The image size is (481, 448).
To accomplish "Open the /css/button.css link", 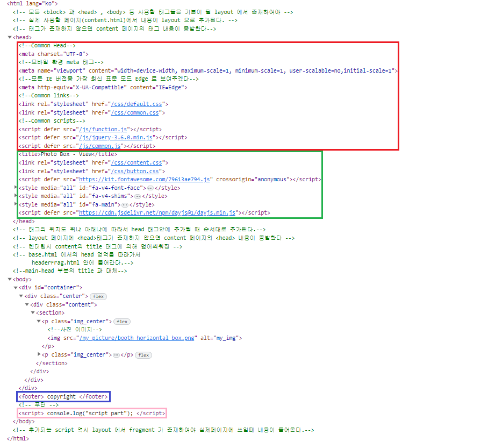I will coord(135,172).
